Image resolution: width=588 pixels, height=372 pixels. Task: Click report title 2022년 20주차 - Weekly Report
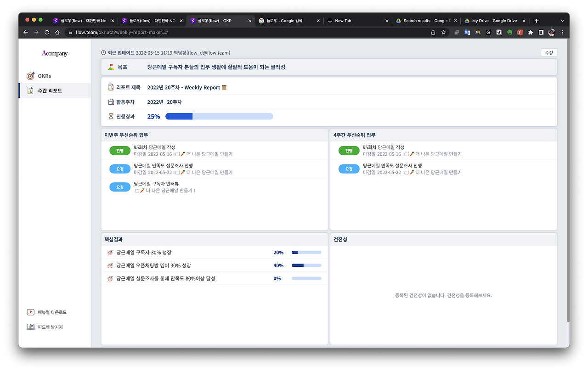pos(187,87)
